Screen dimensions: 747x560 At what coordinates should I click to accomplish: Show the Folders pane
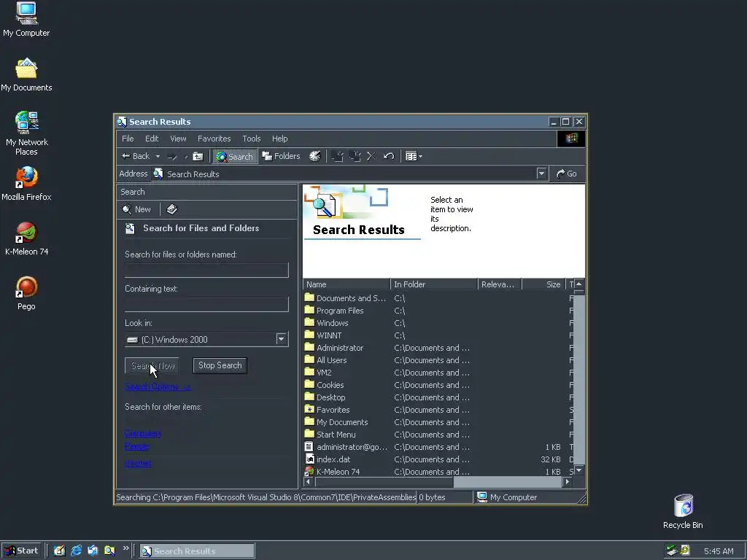(281, 156)
